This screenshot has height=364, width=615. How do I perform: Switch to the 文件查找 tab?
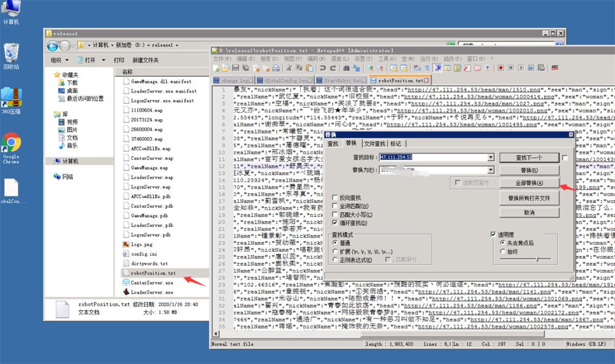375,144
